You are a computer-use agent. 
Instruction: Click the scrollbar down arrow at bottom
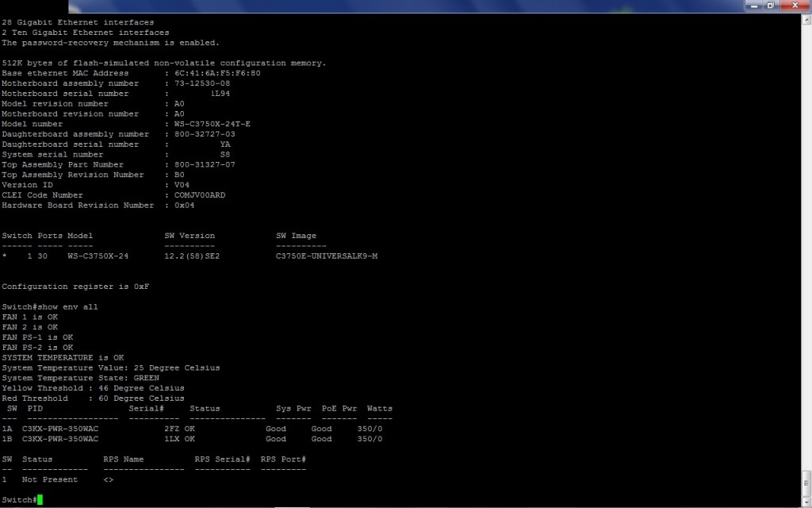(x=806, y=502)
